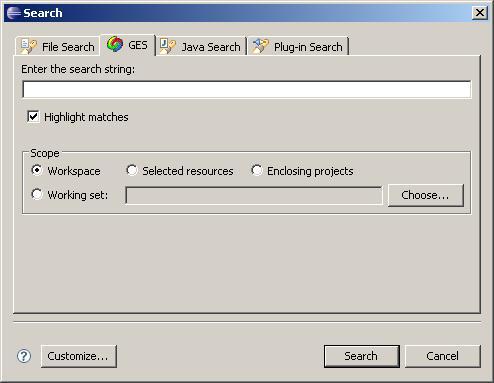Click the File Search tab icon

click(28, 46)
